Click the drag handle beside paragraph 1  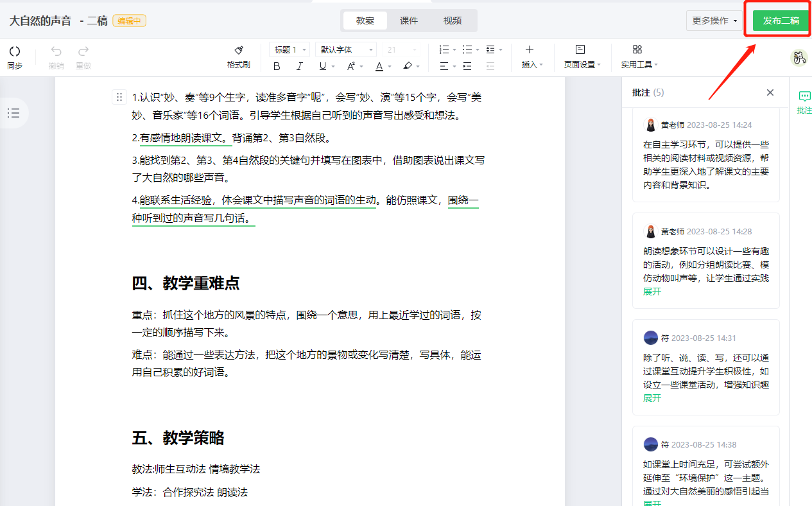pyautogui.click(x=119, y=98)
